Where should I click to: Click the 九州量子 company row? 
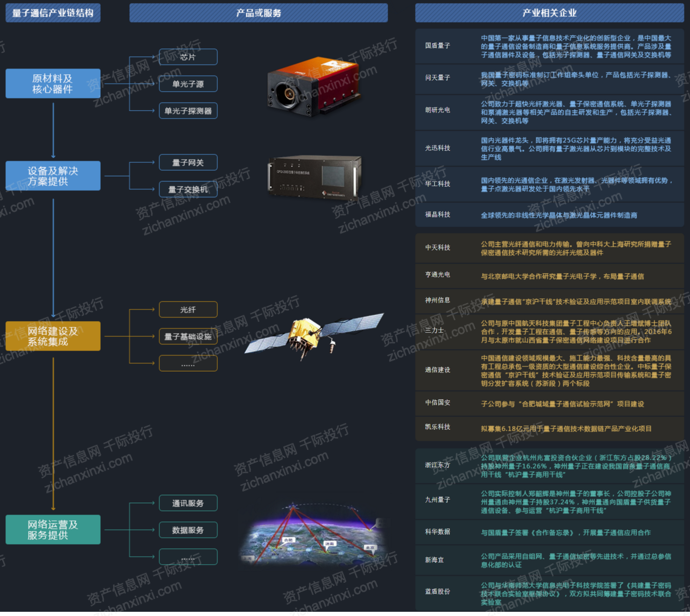pos(550,500)
